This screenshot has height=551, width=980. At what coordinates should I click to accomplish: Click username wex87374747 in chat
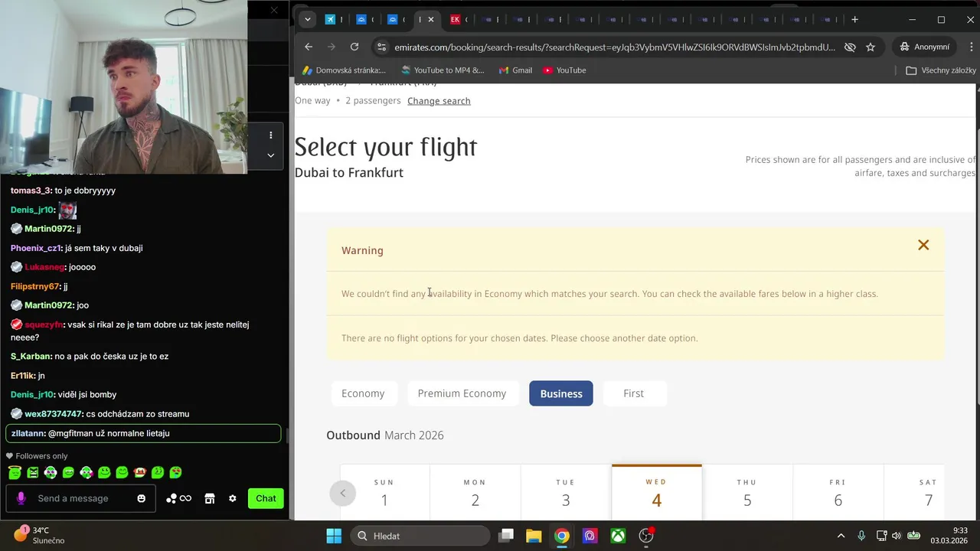54,414
